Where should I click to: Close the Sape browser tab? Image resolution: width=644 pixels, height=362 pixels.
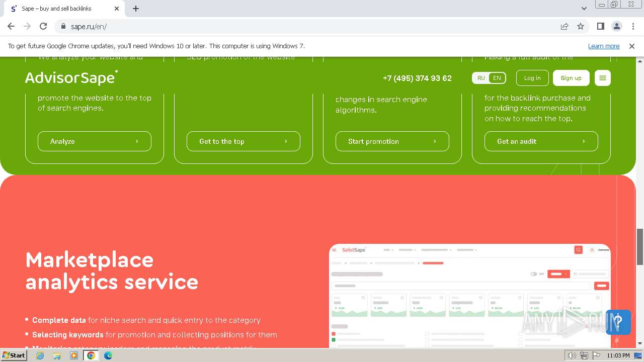click(117, 9)
